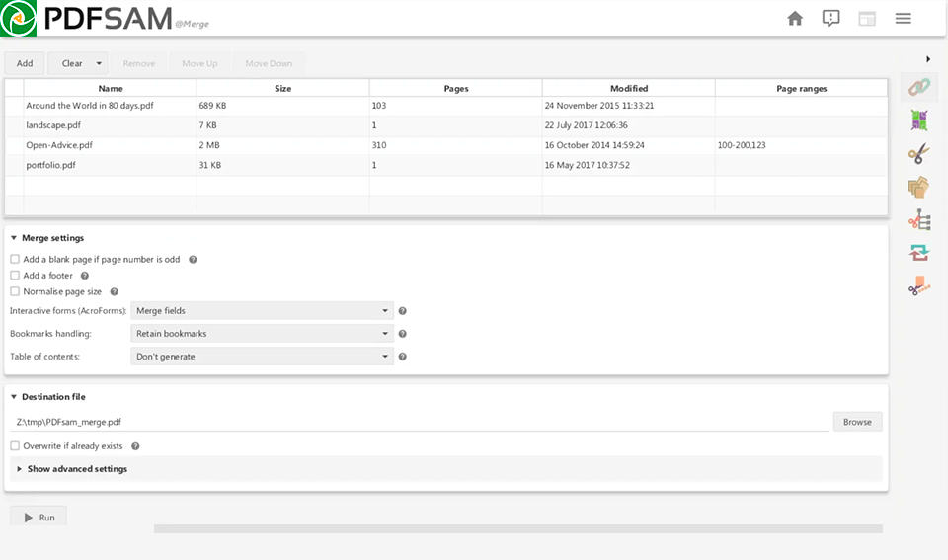948x560 pixels.
Task: Select the landscape.pdf row
Action: [x=446, y=125]
